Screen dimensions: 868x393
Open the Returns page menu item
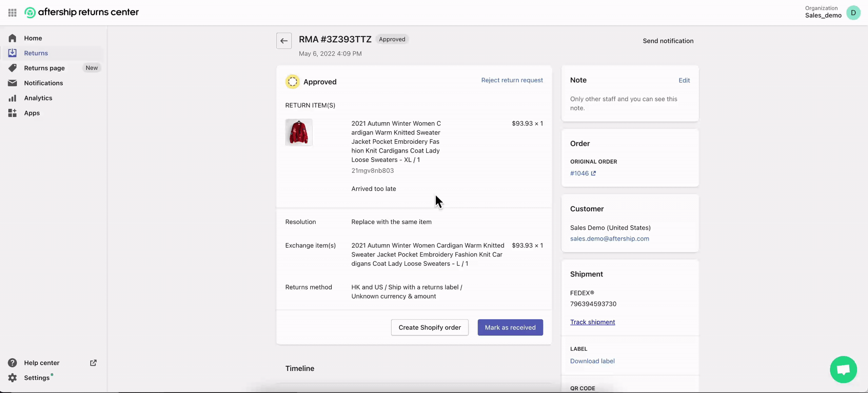click(x=44, y=68)
